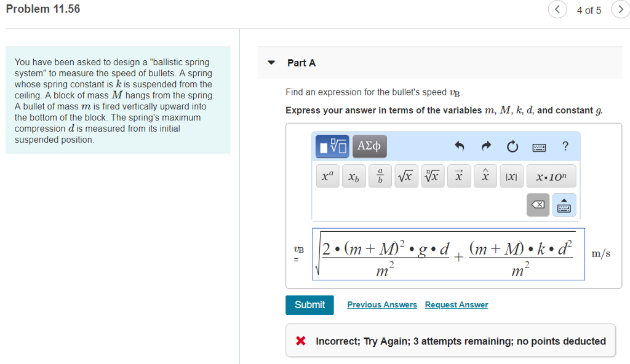Insert a vector arrow over x
The width and height of the screenshot is (630, 364).
point(459,176)
